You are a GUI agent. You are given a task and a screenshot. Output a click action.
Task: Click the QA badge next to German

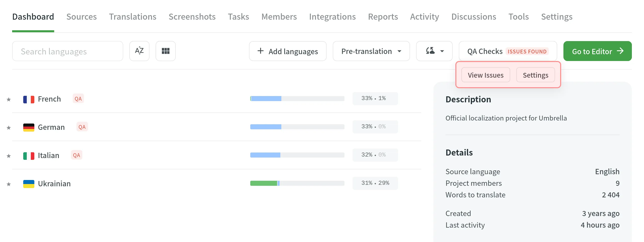[82, 127]
